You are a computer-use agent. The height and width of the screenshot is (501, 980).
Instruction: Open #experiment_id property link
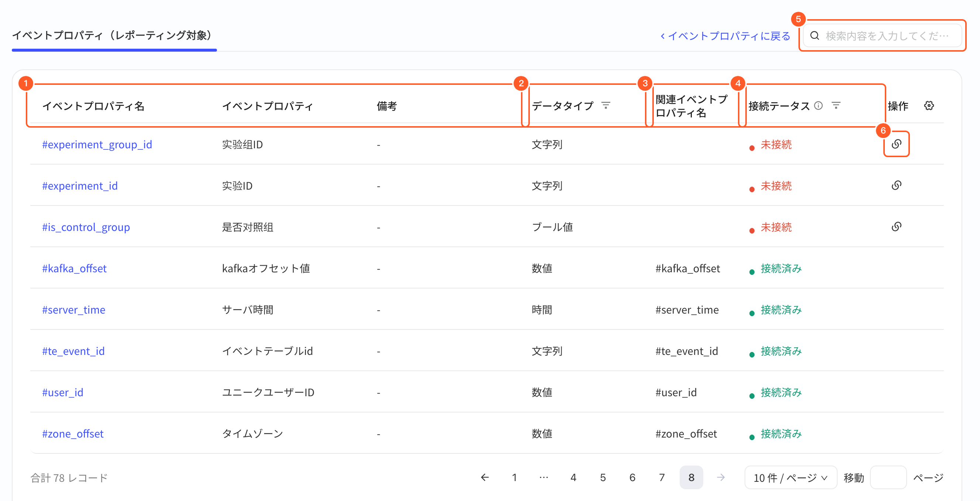tap(80, 186)
